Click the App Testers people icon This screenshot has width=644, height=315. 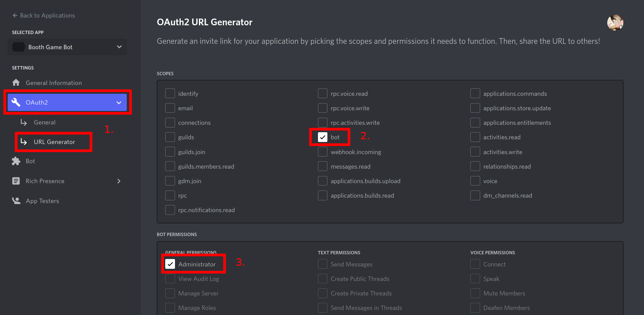pyautogui.click(x=16, y=201)
